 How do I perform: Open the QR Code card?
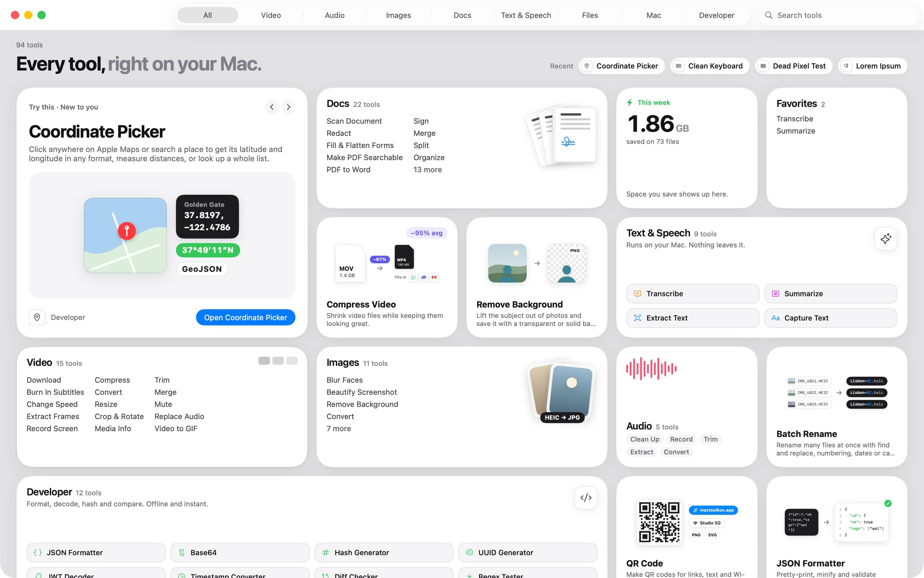[687, 527]
